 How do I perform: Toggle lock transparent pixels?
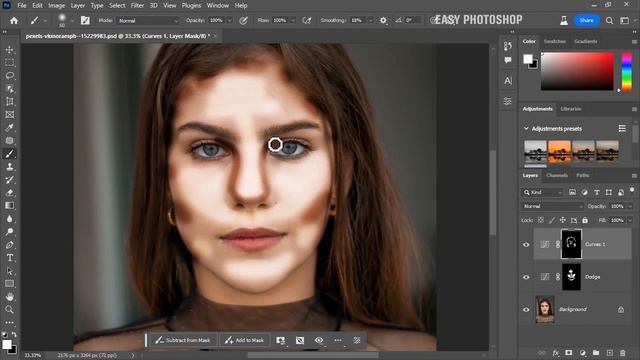click(540, 220)
